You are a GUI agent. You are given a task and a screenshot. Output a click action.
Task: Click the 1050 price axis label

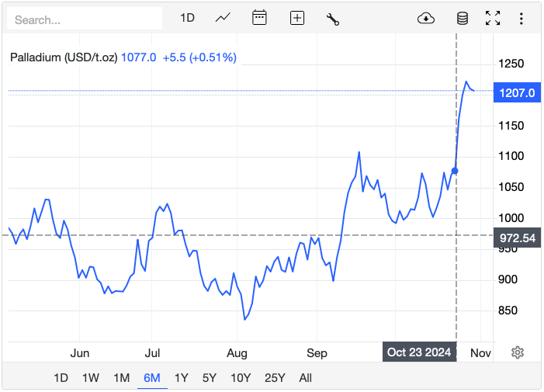tap(511, 187)
